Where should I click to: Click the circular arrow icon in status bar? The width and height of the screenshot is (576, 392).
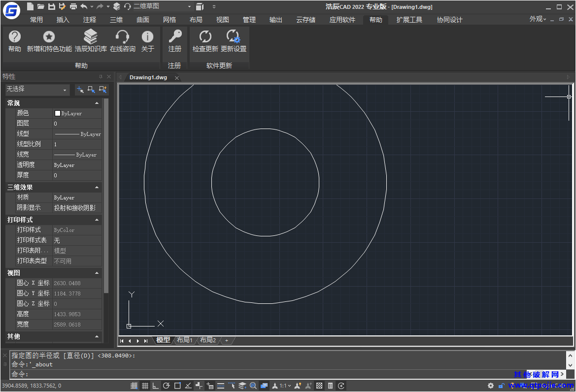341,386
